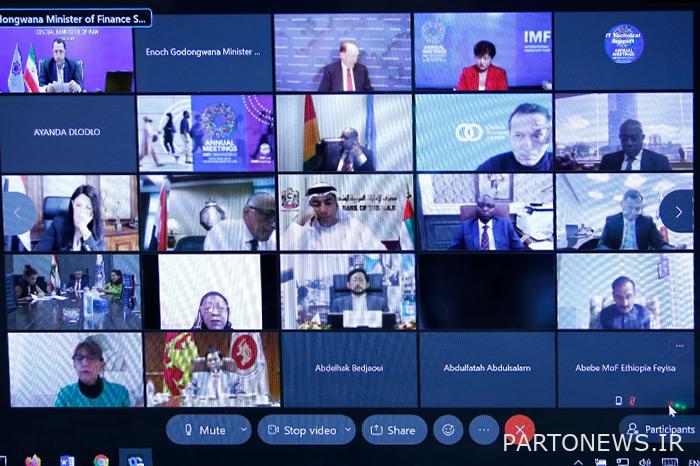Open the emoji reactions button
The width and height of the screenshot is (700, 466).
pyautogui.click(x=448, y=430)
